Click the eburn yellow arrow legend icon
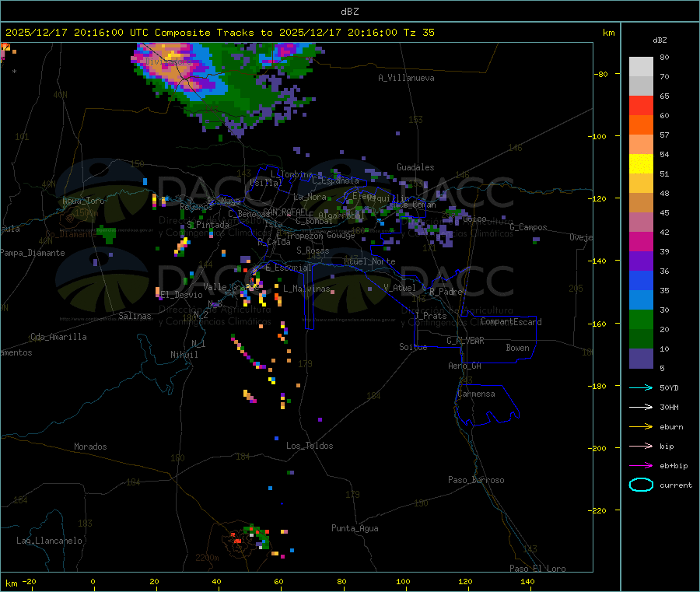The width and height of the screenshot is (700, 592). 641,427
